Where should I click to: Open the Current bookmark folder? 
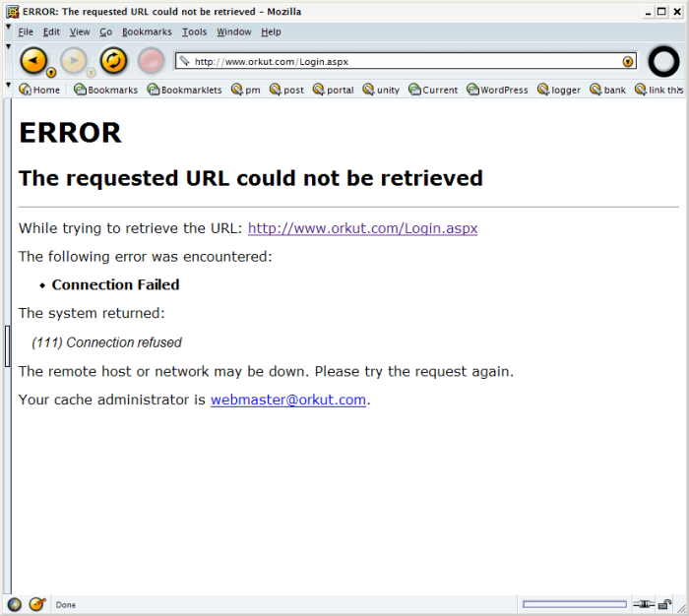433,90
